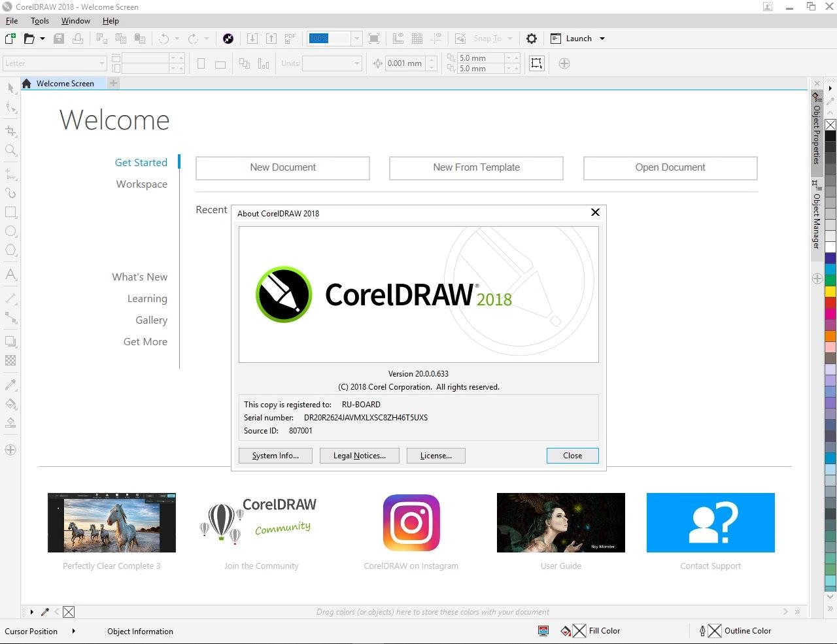Open the Units dropdown
Image resolution: width=837 pixels, height=644 pixels.
coord(356,63)
